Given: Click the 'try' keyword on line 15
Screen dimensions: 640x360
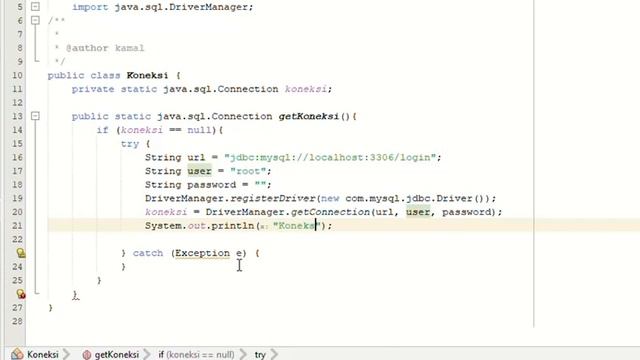Looking at the screenshot, I should click(130, 144).
